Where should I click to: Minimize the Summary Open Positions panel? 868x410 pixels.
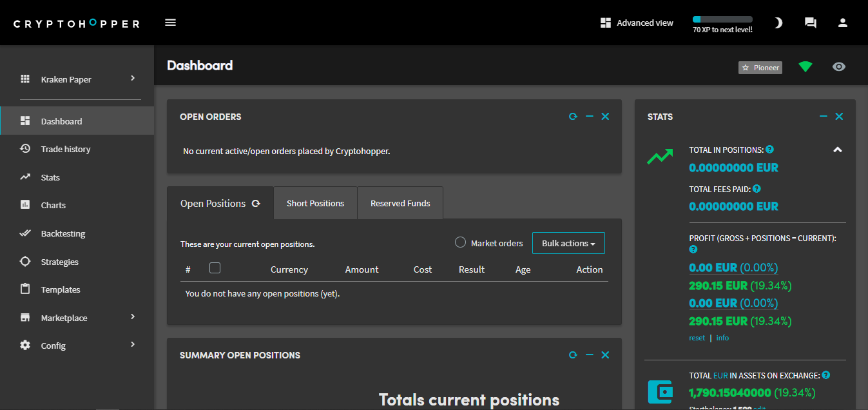(x=589, y=355)
